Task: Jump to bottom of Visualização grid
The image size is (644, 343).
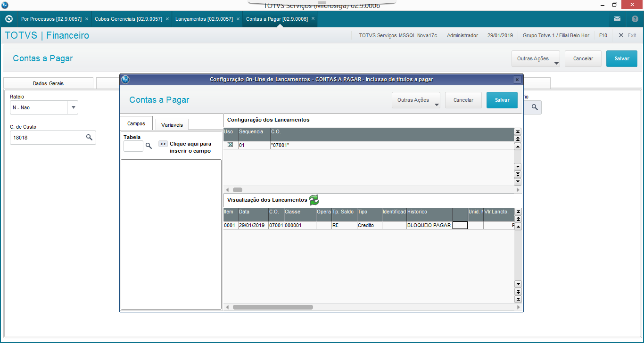Action: coord(518,299)
